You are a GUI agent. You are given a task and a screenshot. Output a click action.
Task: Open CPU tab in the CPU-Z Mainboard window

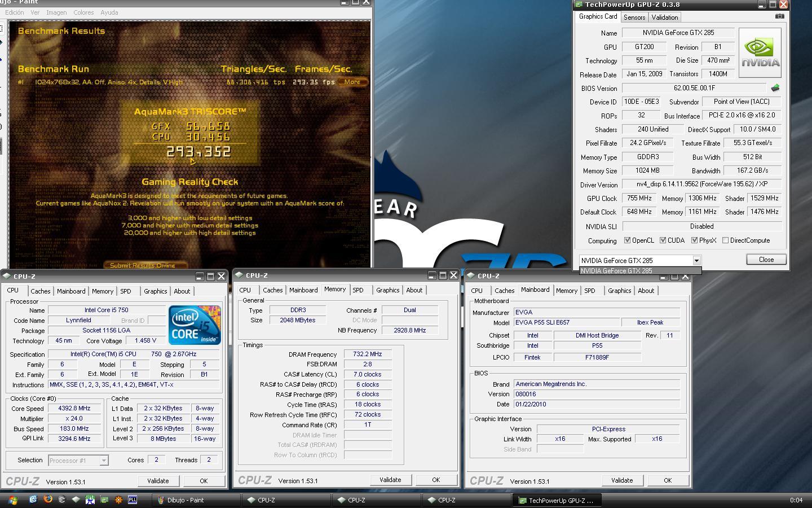coord(476,291)
